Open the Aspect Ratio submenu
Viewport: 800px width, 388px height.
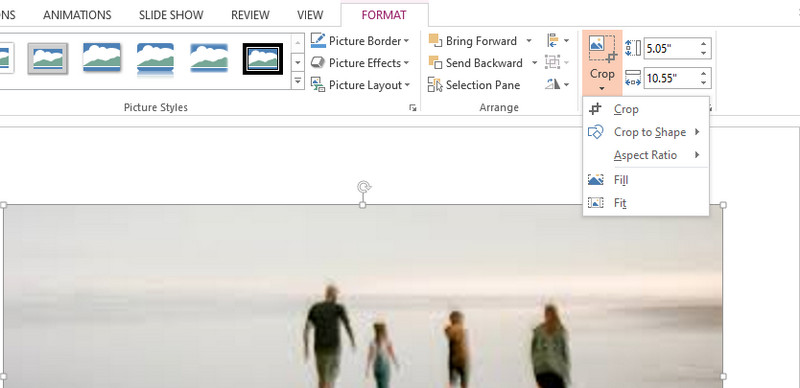coord(646,155)
